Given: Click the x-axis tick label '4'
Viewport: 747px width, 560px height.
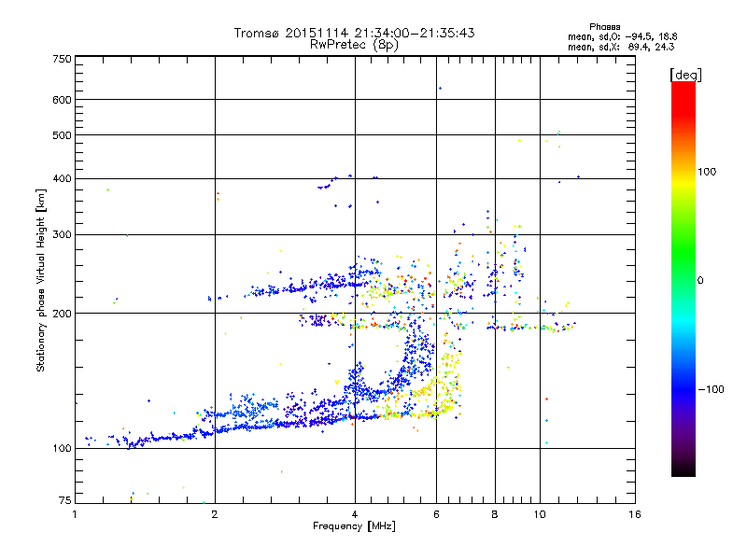Looking at the screenshot, I should click(355, 514).
